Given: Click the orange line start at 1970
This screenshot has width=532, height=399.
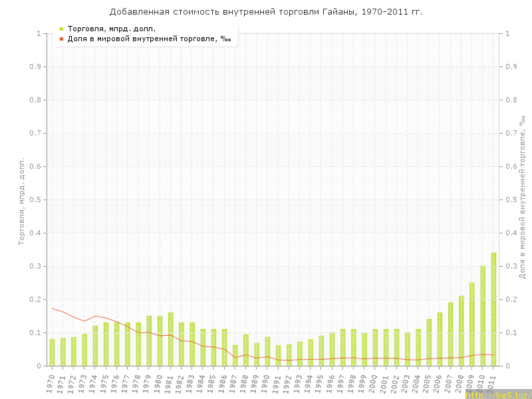Looking at the screenshot, I should 52,309.
